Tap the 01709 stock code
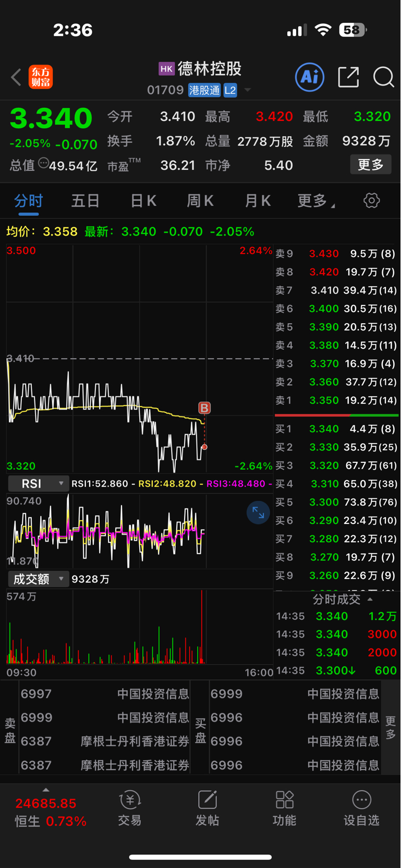This screenshot has height=868, width=401. coord(165,90)
